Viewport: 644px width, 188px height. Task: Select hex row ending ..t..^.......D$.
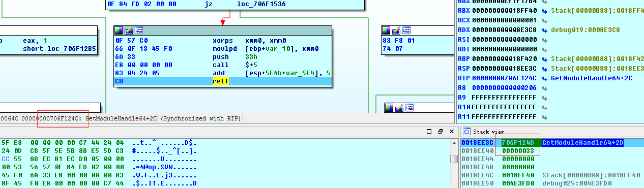(x=98, y=143)
